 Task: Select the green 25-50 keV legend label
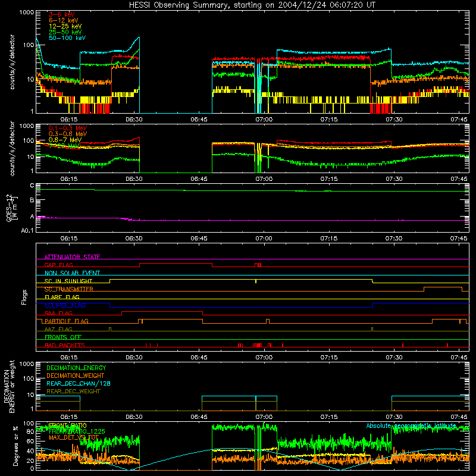[x=65, y=32]
